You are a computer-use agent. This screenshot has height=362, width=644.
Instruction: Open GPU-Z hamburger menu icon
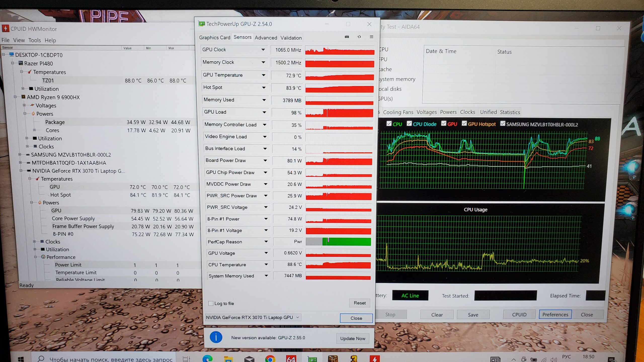click(371, 37)
